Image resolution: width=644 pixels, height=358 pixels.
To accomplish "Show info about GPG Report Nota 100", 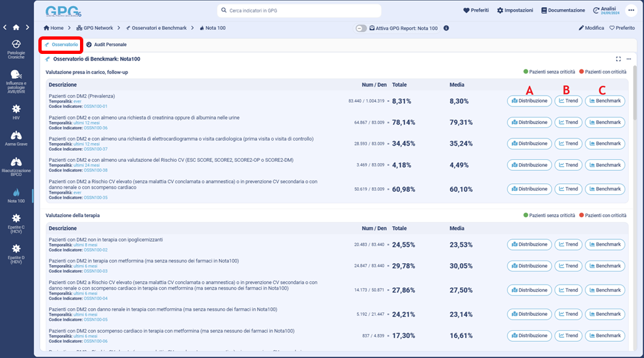I will coord(446,29).
